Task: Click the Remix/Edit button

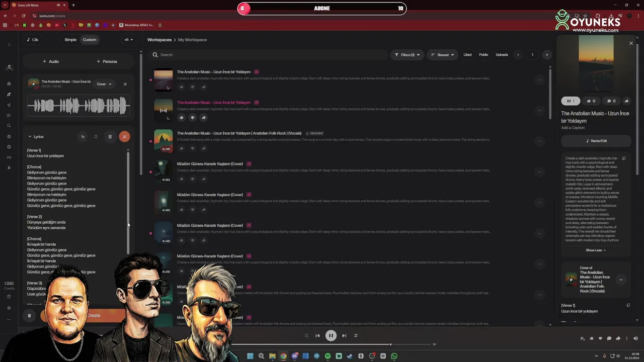Action: point(596,141)
